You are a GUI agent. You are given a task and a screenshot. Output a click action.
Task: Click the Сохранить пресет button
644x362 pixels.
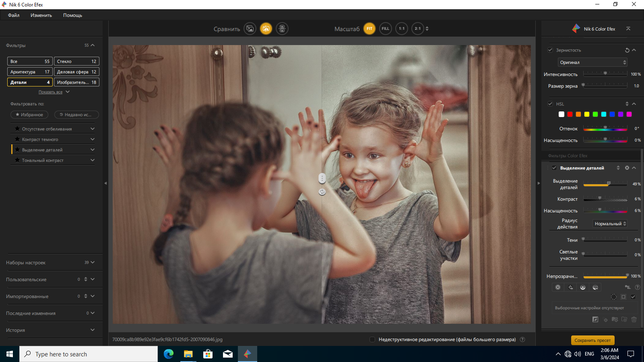(x=592, y=340)
